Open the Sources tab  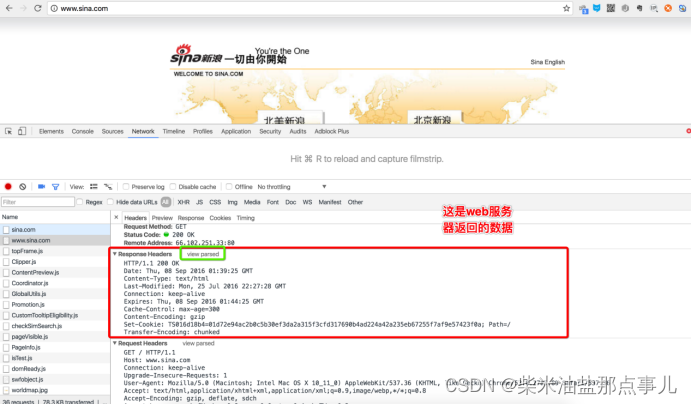(x=113, y=131)
